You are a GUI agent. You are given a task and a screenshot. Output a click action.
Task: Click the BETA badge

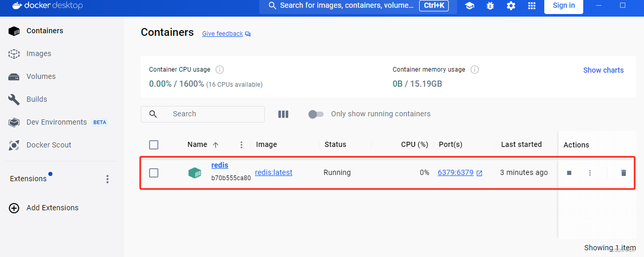100,123
